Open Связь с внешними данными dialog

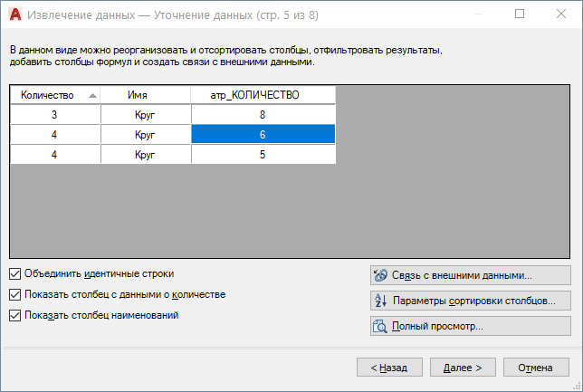[x=471, y=275]
